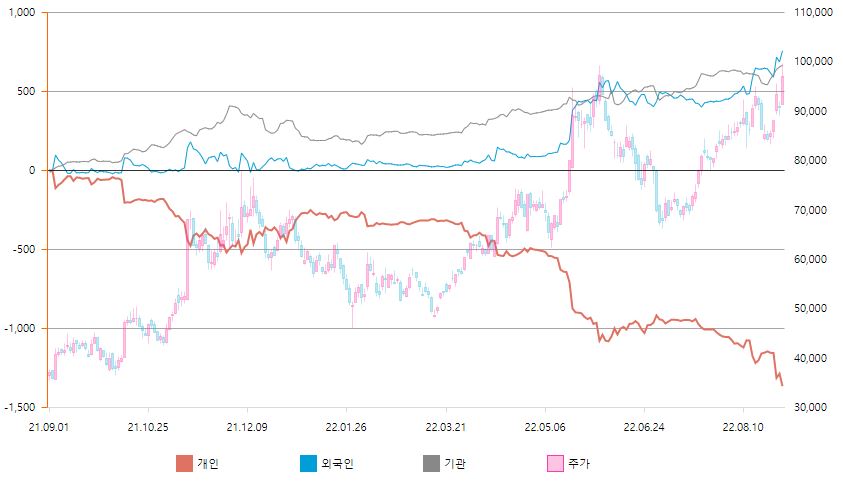Click the 21.12.09 date on x-axis
843x487 pixels.
coord(247,426)
